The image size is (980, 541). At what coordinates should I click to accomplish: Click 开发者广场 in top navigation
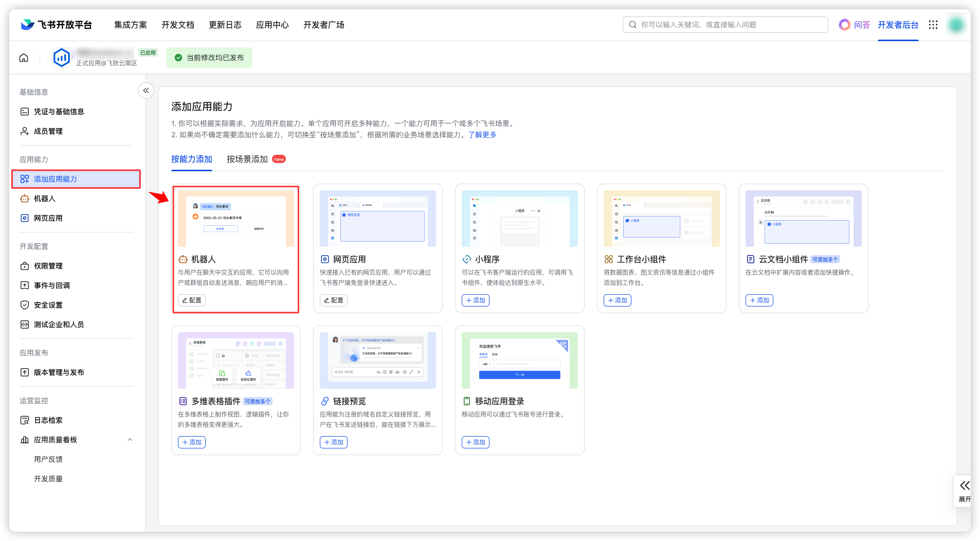coord(324,25)
